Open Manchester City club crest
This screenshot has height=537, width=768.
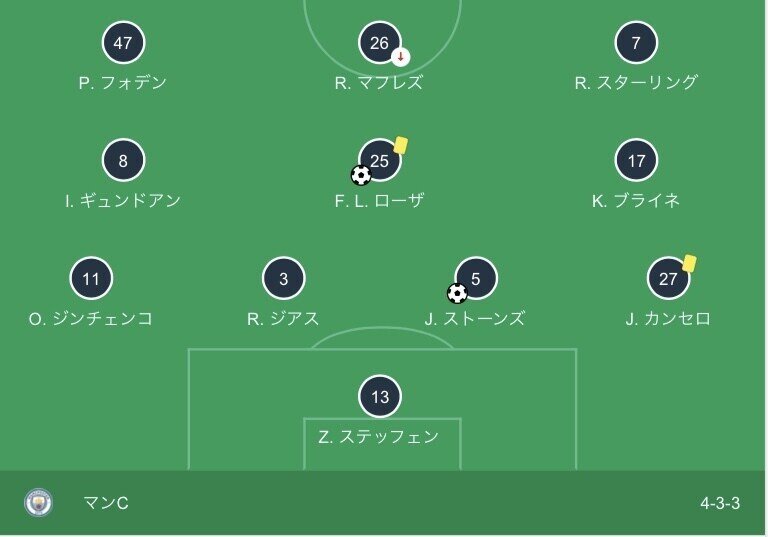(38, 503)
